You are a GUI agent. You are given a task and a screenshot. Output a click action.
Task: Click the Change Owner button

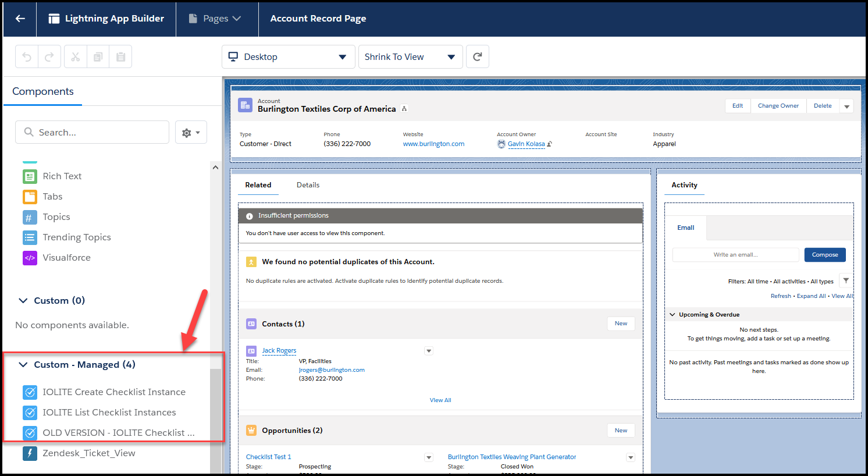[778, 105]
